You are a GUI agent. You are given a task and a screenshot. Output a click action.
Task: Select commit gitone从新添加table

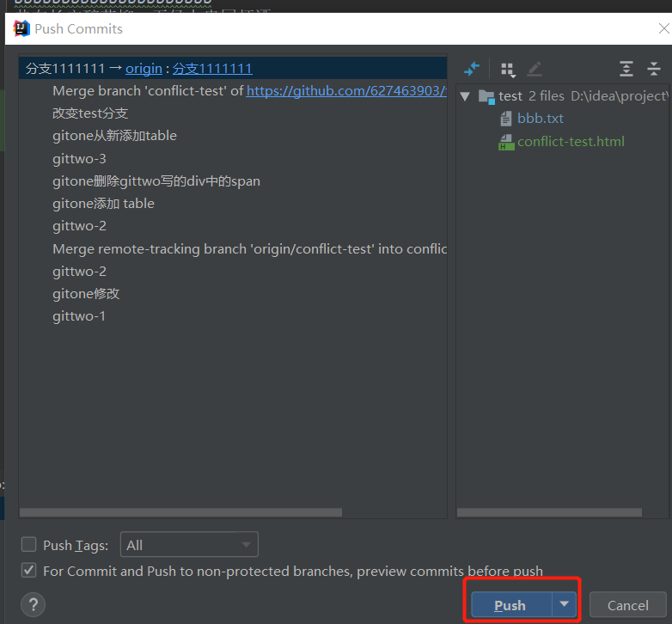click(114, 136)
